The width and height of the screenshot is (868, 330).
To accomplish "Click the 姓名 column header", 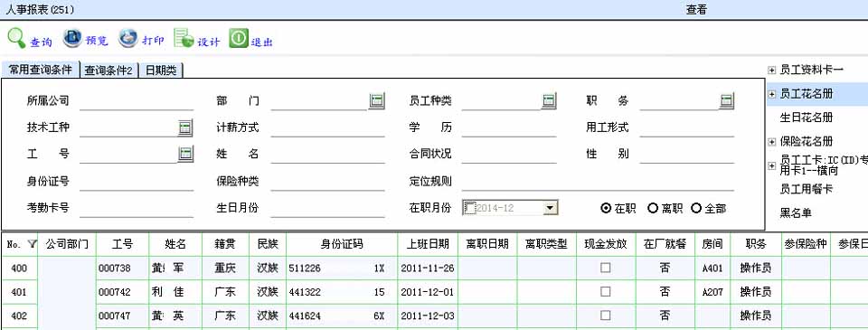I will tap(175, 244).
